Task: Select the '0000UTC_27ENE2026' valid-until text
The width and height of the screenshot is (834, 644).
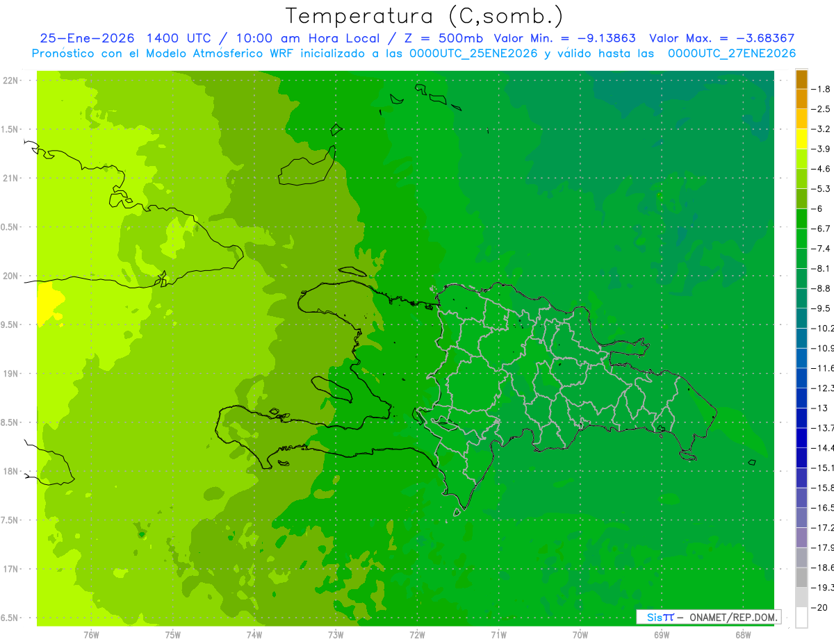Action: click(x=732, y=53)
